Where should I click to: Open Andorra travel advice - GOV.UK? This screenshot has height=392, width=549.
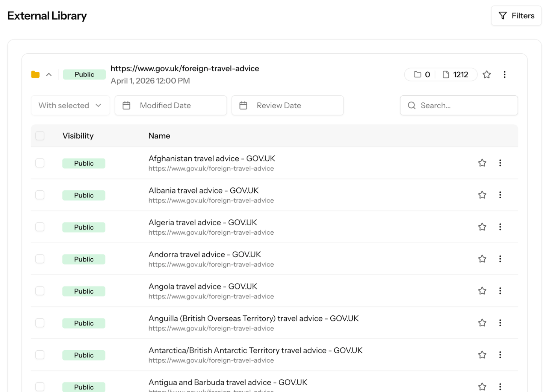click(204, 254)
